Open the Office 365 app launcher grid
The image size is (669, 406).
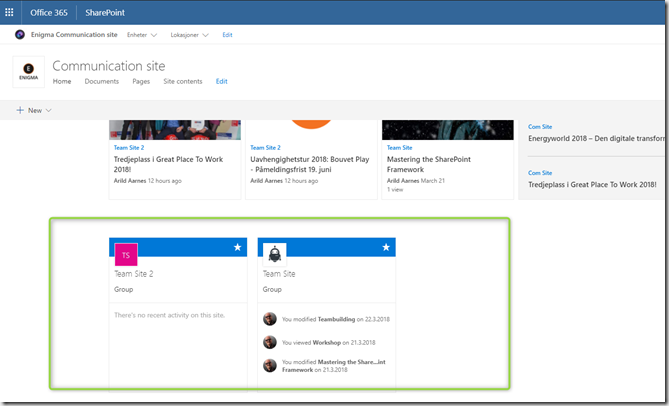point(9,12)
